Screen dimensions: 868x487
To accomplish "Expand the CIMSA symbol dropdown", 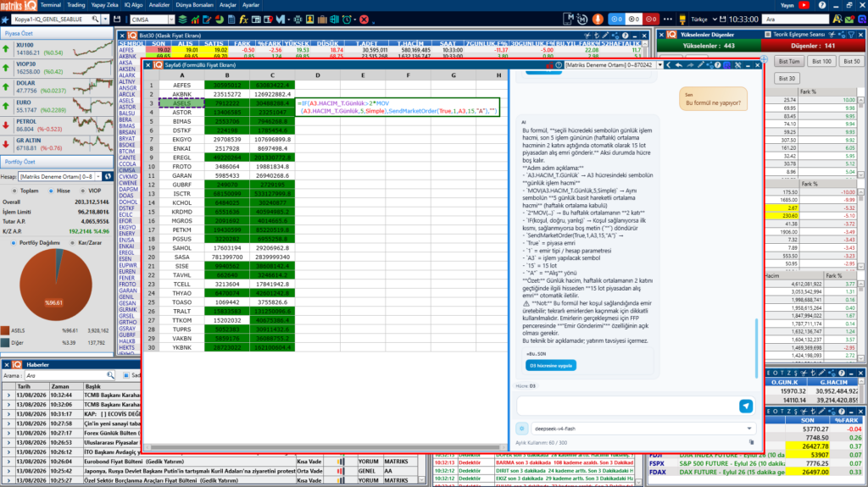I will (x=171, y=19).
